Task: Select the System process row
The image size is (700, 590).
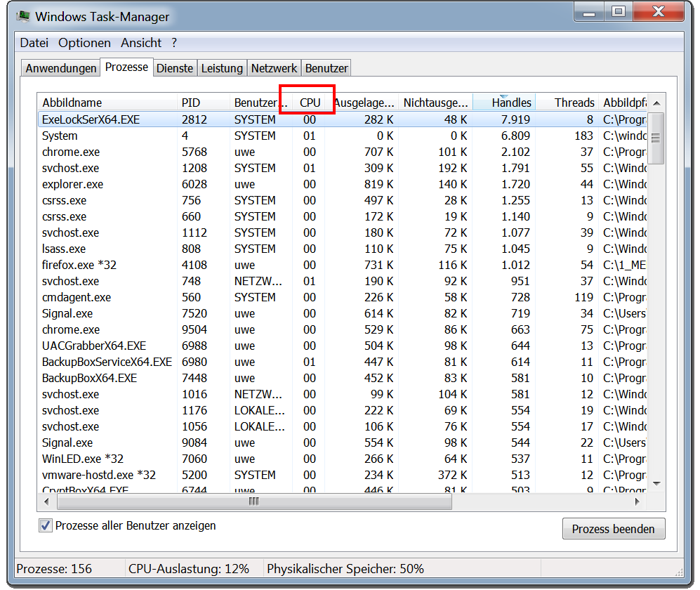Action: pyautogui.click(x=342, y=136)
